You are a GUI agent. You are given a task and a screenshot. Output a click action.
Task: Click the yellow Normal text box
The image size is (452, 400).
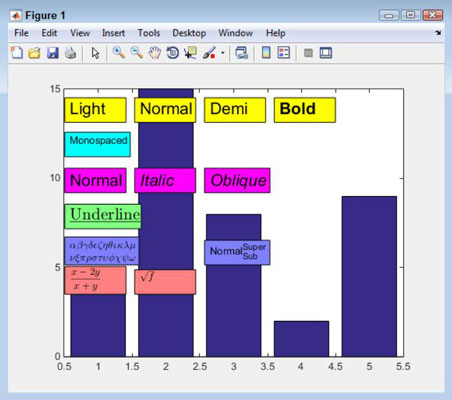pos(165,110)
